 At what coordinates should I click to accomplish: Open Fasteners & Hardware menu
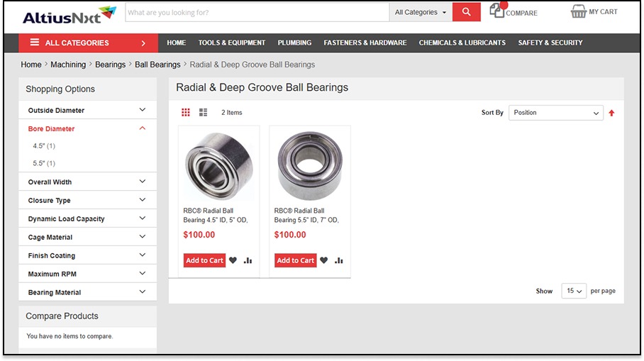365,43
